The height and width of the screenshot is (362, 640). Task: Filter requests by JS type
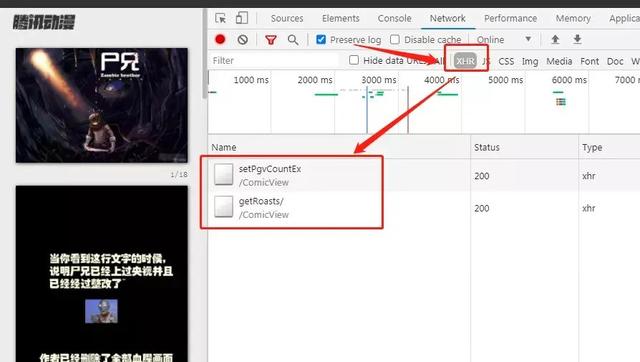click(486, 61)
